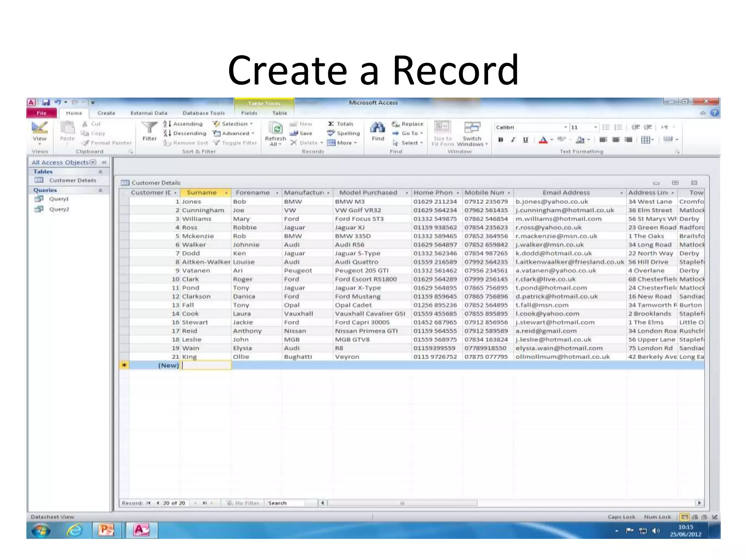Click the font color red A swatch
The width and height of the screenshot is (747, 560).
click(543, 140)
